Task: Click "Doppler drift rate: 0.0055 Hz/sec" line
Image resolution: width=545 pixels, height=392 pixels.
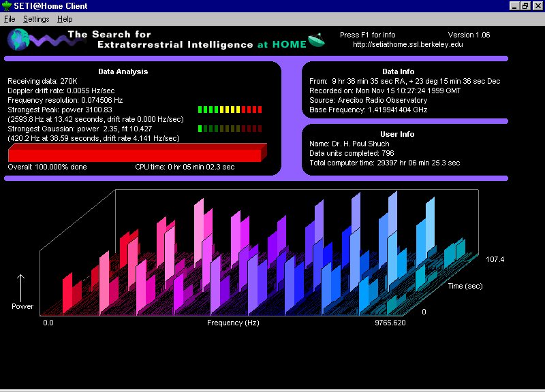Action: coord(61,91)
